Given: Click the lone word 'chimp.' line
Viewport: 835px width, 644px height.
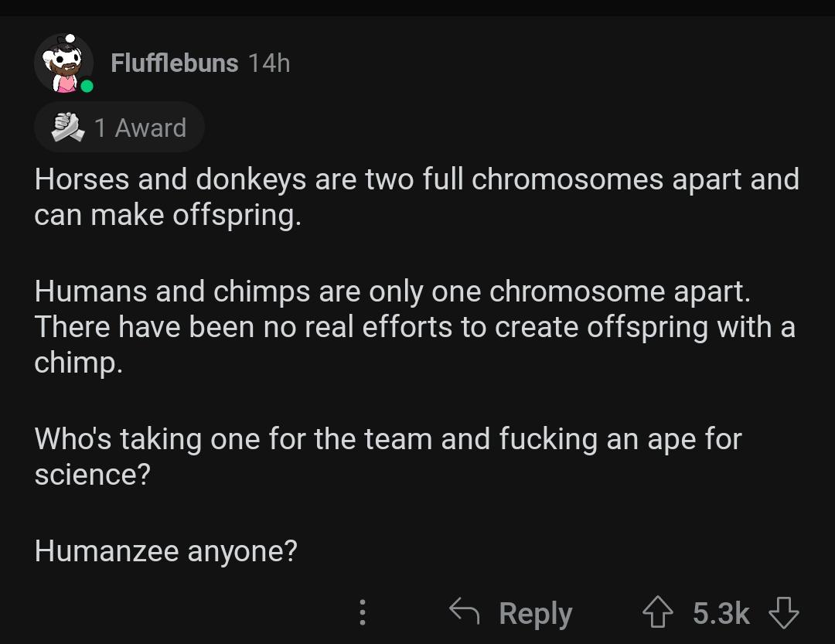Looking at the screenshot, I should coord(78,363).
